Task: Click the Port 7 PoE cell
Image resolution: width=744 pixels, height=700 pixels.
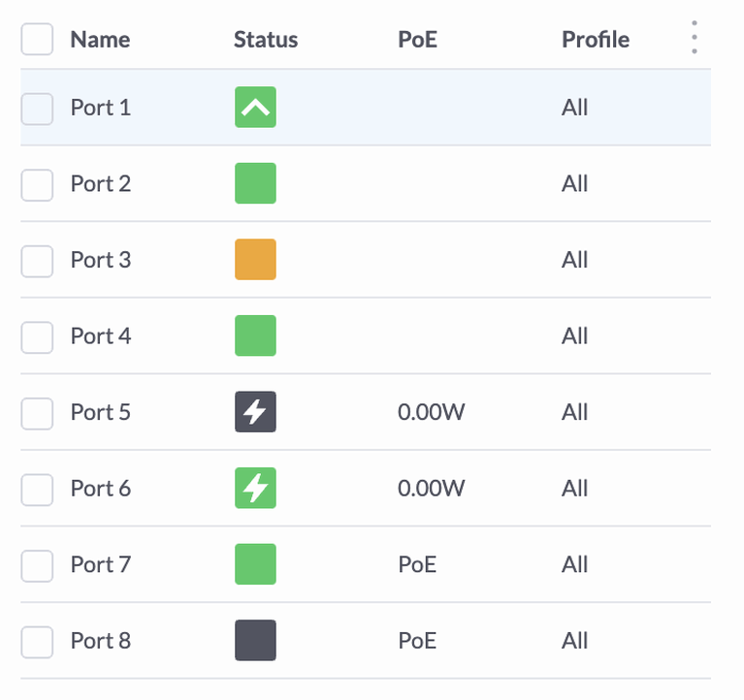Action: tap(417, 564)
